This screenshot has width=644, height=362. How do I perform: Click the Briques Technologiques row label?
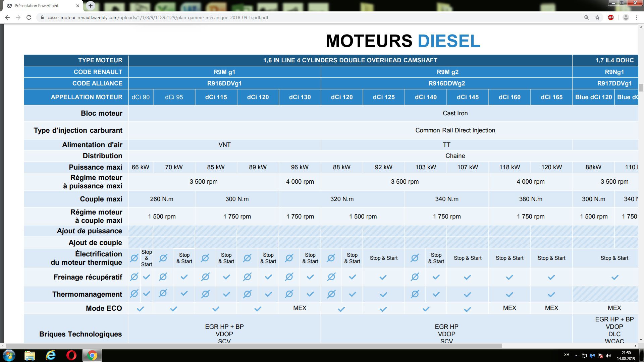80,334
